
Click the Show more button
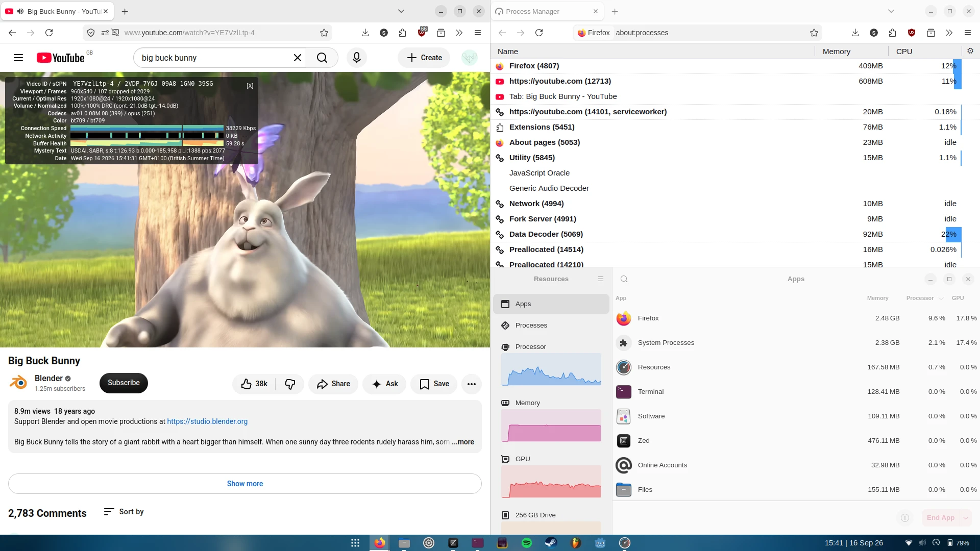pos(245,484)
